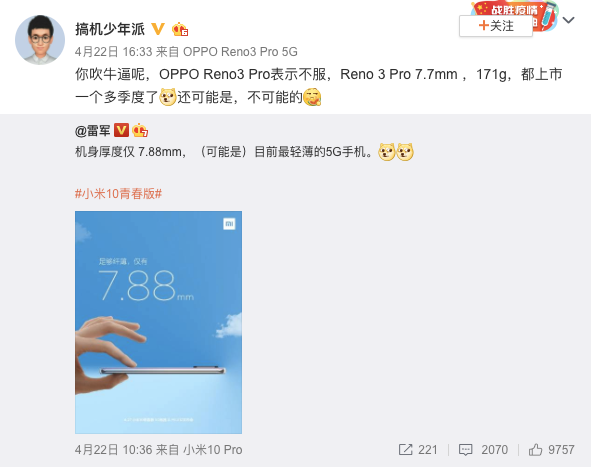Open the 4月22日 10:36 original post timestamp

point(113,449)
